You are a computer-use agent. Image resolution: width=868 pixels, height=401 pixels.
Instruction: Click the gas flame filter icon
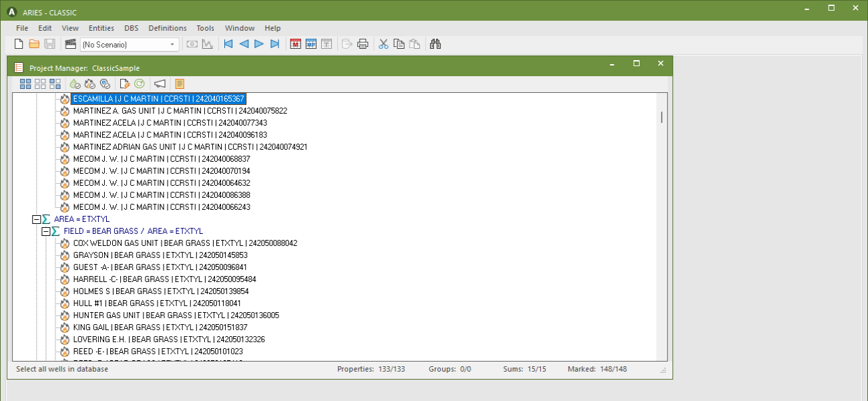tap(90, 84)
